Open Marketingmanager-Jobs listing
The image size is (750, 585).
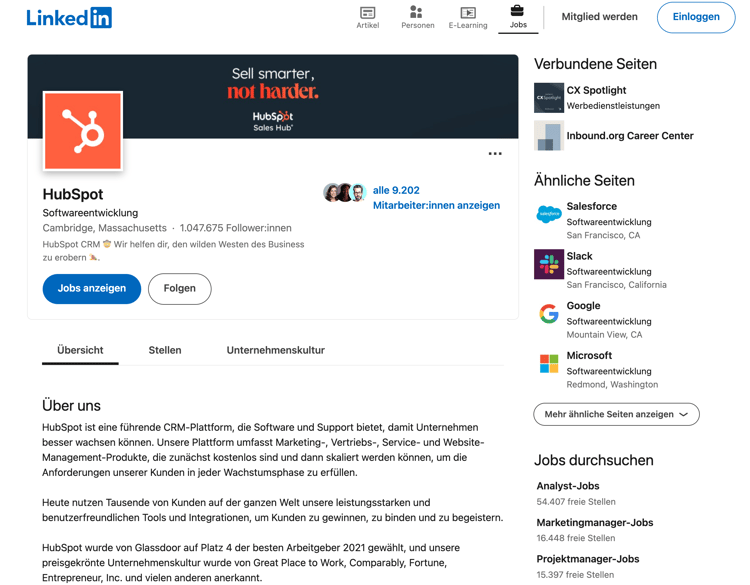595,523
